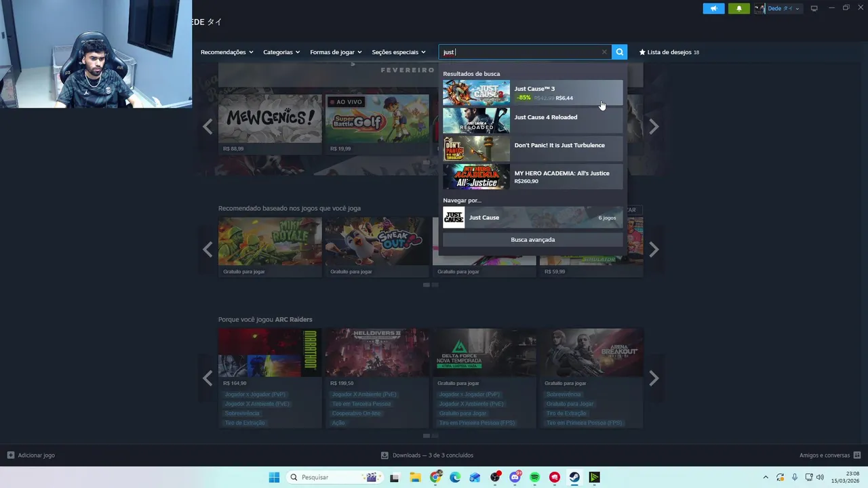Viewport: 868px width, 488px height.
Task: Open the Super Battle Golf card
Action: pyautogui.click(x=377, y=124)
